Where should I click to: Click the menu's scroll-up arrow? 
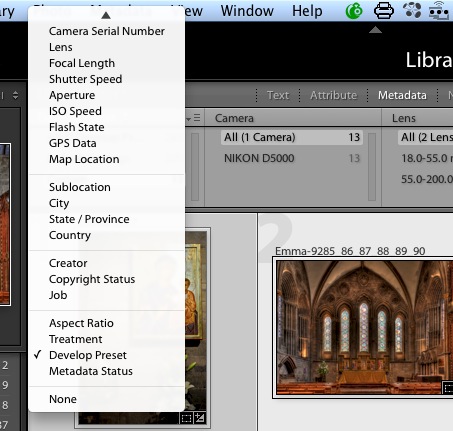pos(106,15)
